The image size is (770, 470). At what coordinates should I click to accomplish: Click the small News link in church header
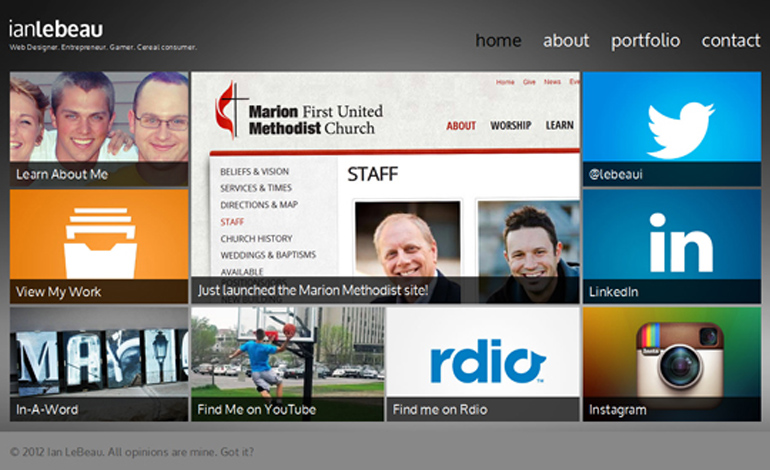click(x=552, y=82)
